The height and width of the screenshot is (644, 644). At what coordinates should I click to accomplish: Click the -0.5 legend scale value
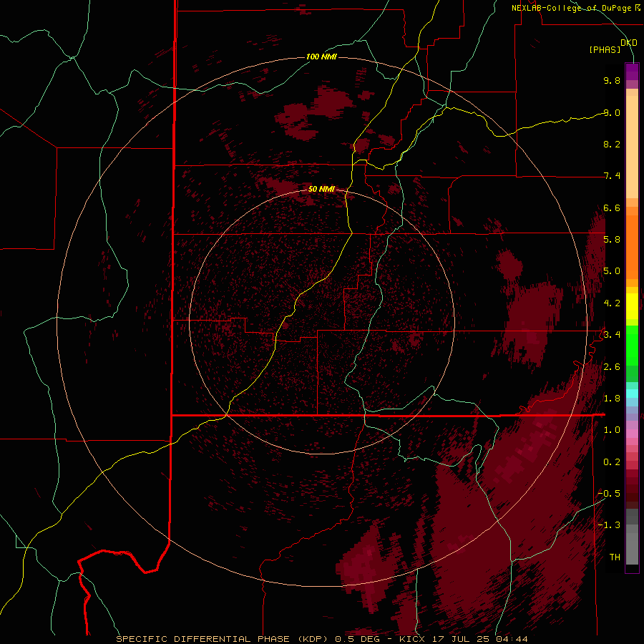pos(609,494)
